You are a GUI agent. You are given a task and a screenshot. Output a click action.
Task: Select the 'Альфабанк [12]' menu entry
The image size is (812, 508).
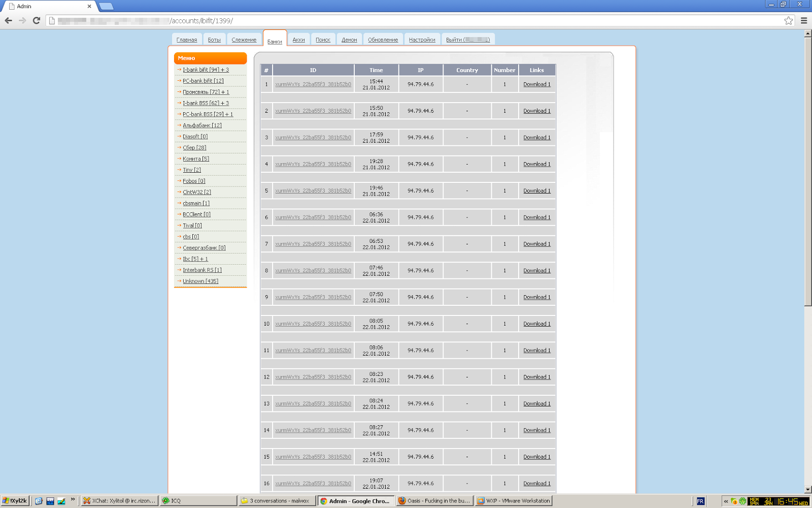coord(202,126)
